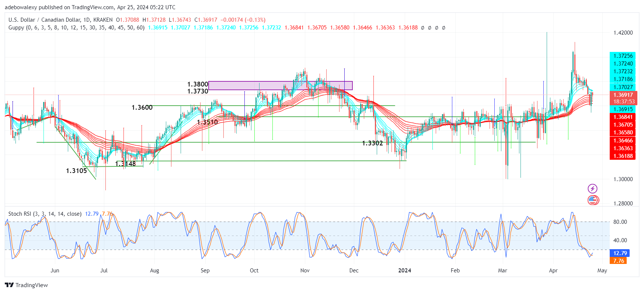644x293 pixels.
Task: Click the red price label 1.36363
Action: [623, 148]
